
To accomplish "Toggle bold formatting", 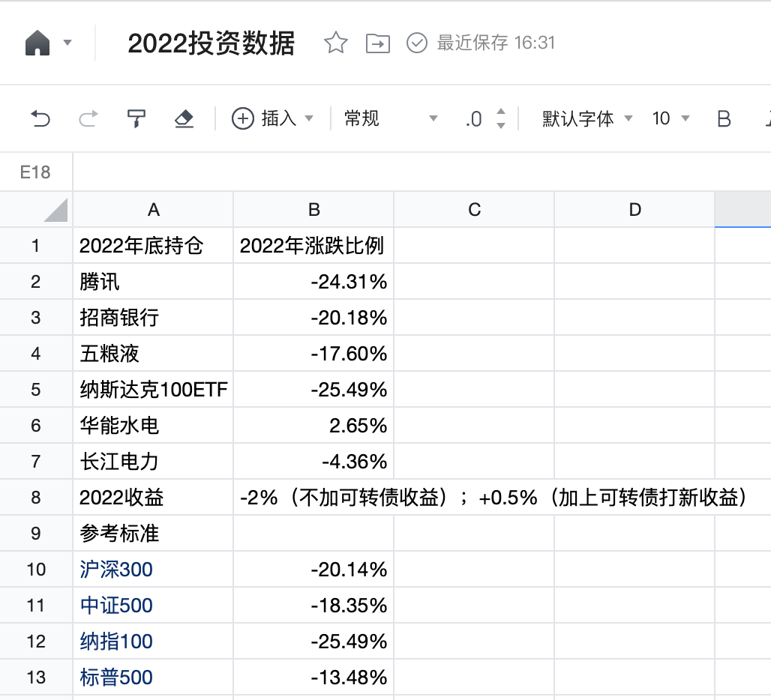I will click(722, 118).
